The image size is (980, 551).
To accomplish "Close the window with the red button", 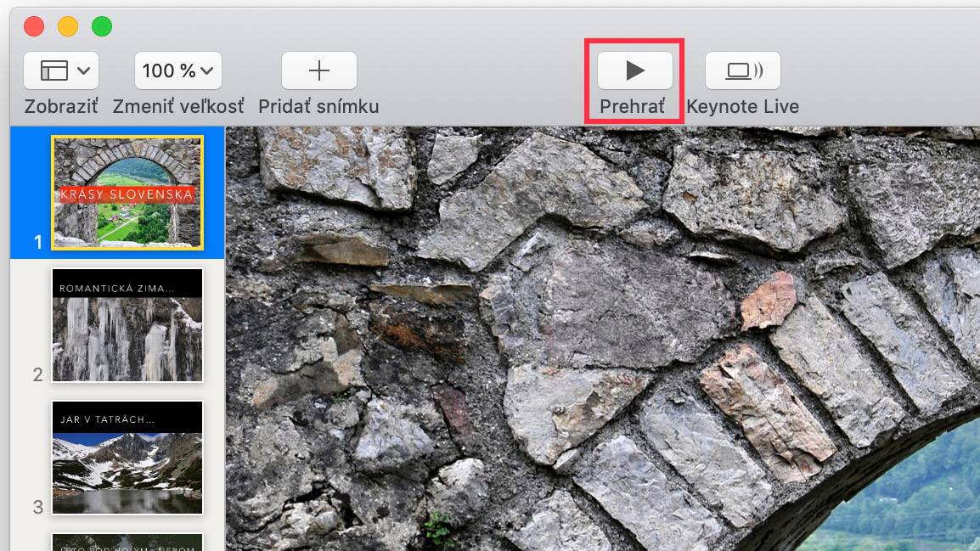I will click(34, 26).
